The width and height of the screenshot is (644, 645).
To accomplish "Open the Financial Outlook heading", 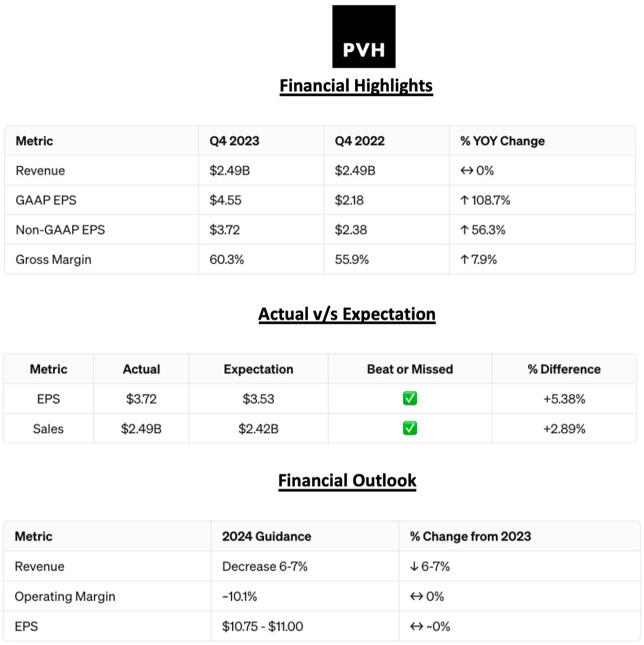I will point(347,481).
